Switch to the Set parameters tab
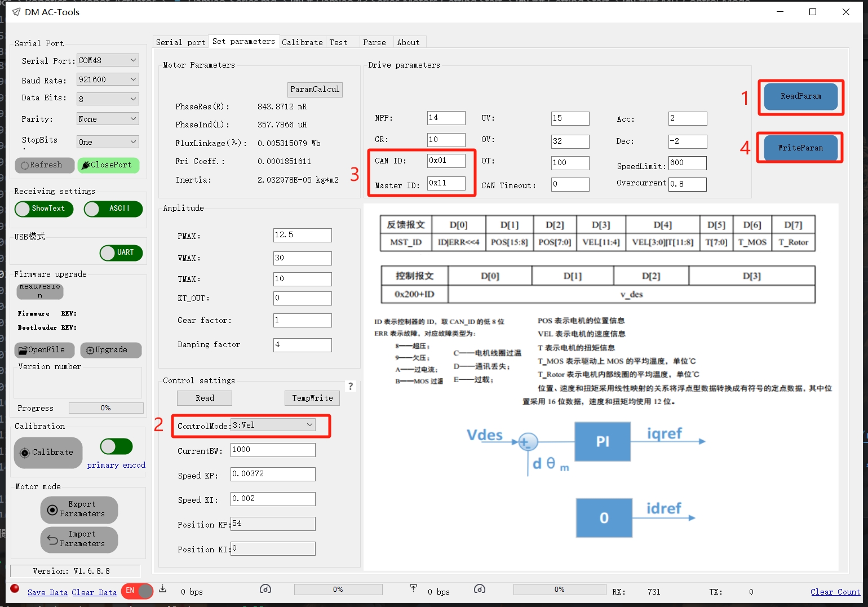868x607 pixels. click(243, 42)
